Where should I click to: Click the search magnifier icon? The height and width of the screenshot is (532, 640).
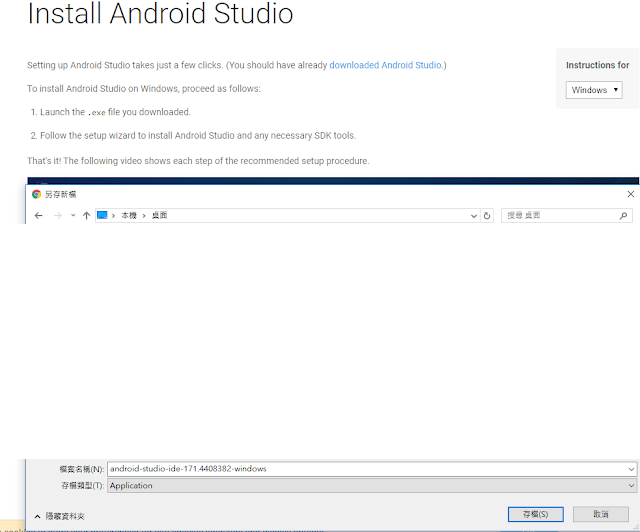click(x=623, y=216)
